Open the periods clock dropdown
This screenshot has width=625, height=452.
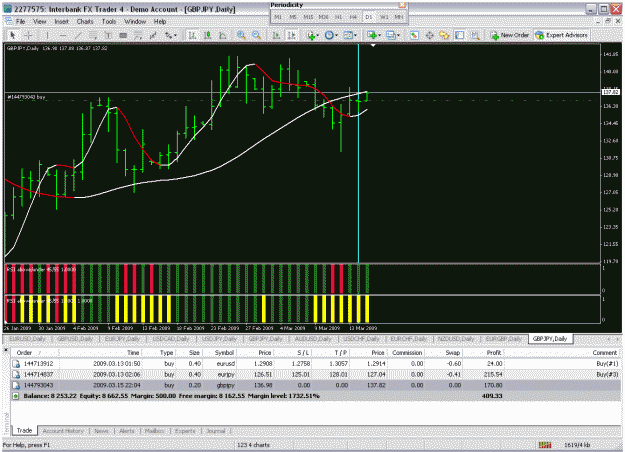[331, 35]
